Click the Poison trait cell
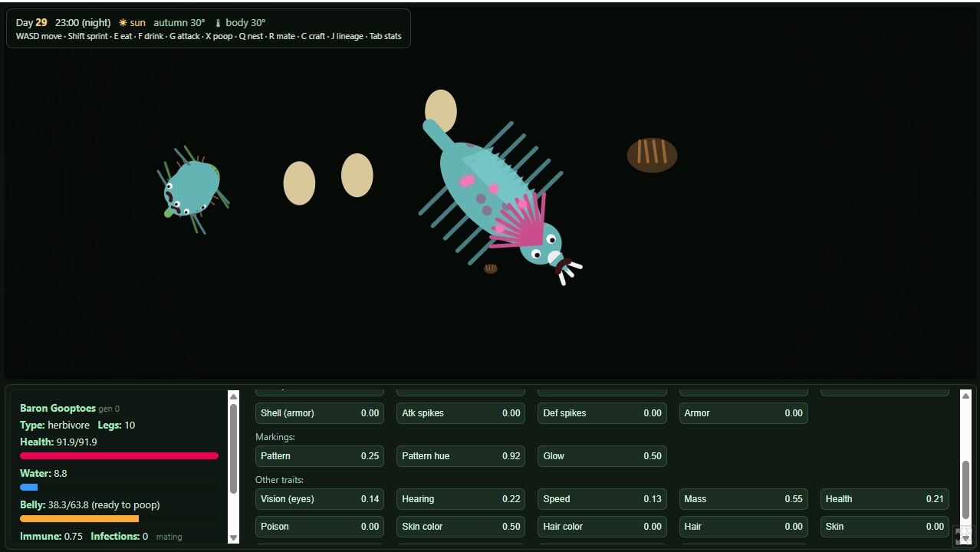980x552 pixels. click(320, 527)
